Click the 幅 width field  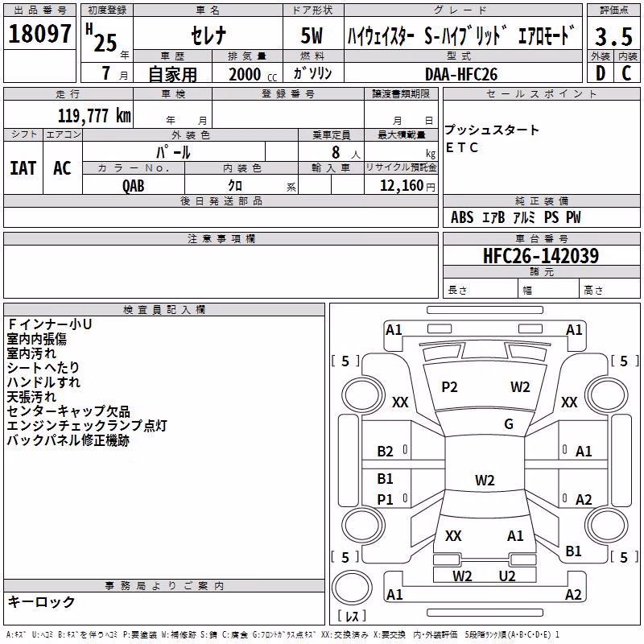tap(549, 290)
